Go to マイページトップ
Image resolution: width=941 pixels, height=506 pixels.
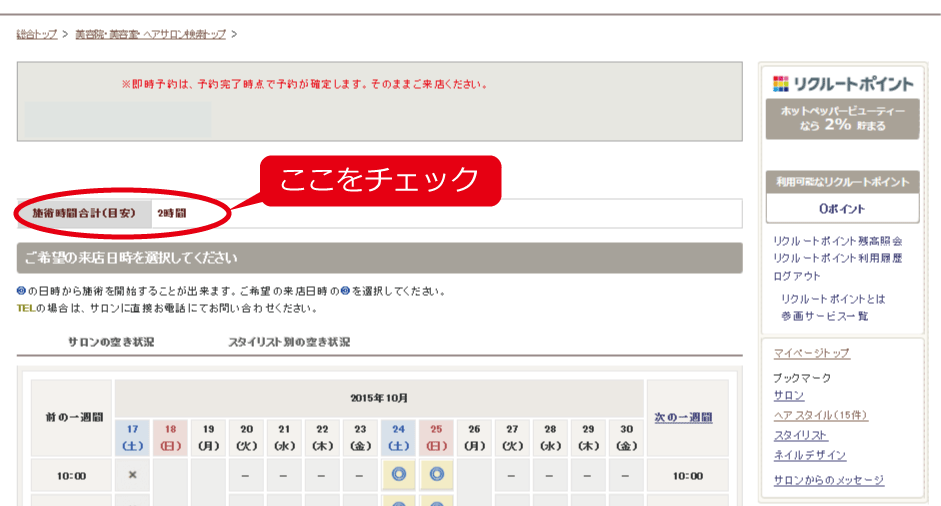pos(811,353)
